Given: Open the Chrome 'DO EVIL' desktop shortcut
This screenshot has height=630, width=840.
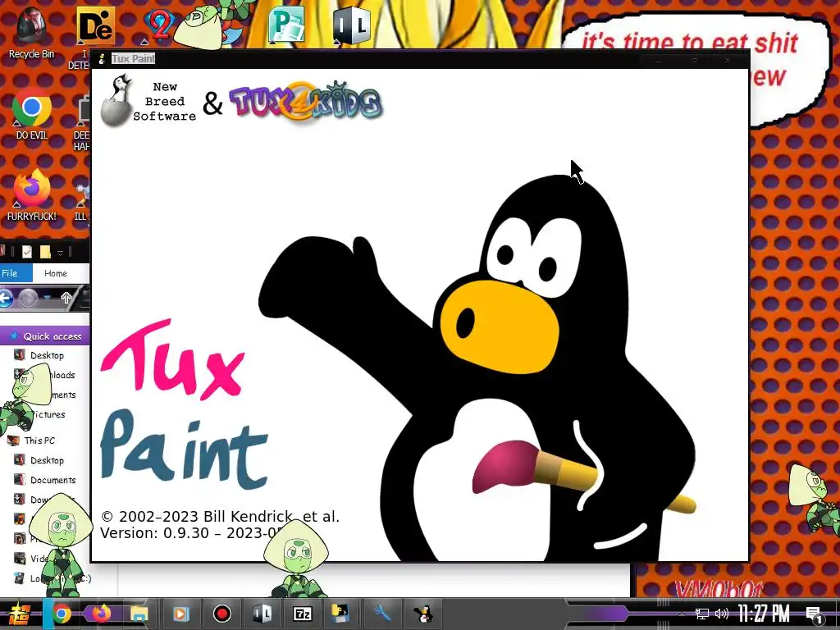Looking at the screenshot, I should point(31,113).
